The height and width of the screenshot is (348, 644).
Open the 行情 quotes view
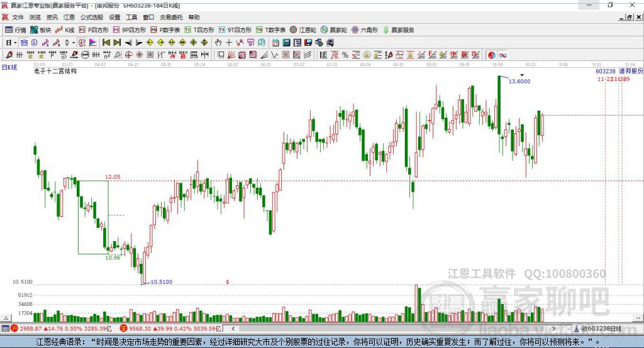16,30
